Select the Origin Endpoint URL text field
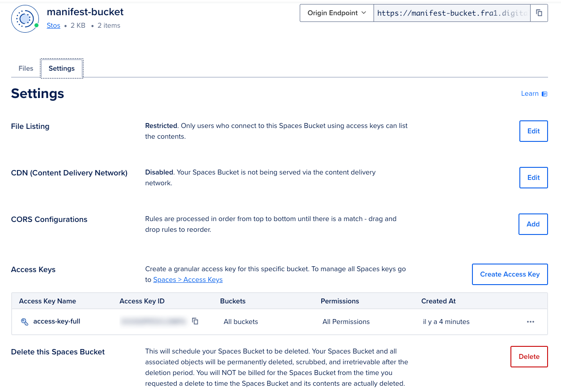561x392 pixels. 452,13
